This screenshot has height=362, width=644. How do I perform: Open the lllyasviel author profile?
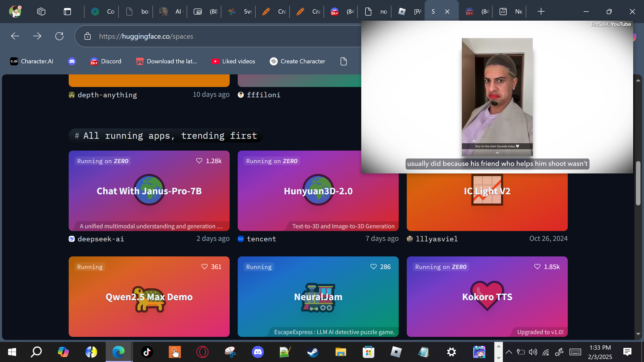tap(436, 239)
